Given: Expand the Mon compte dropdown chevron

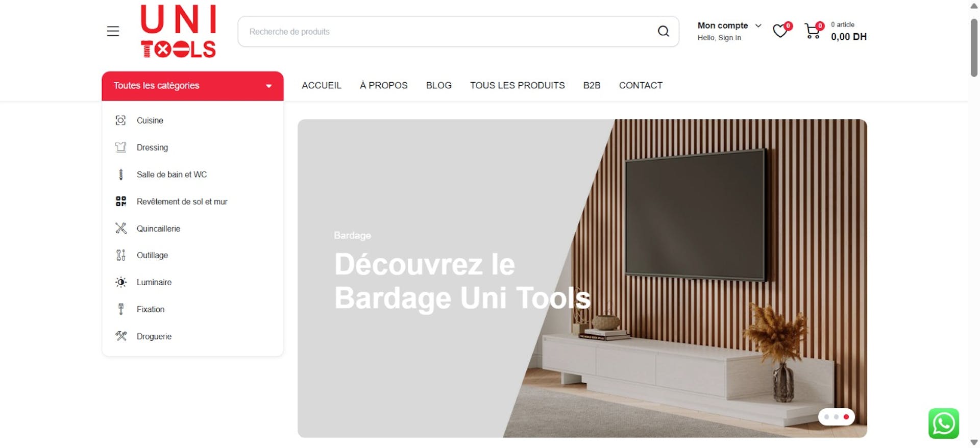Looking at the screenshot, I should click(758, 26).
